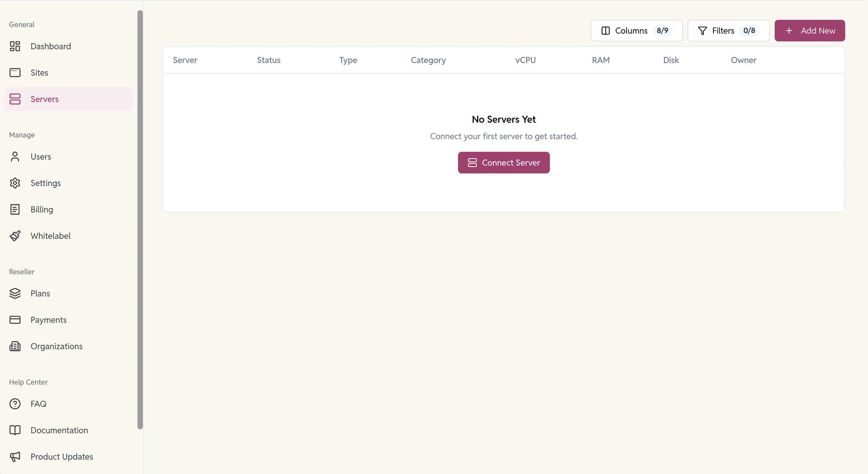
Task: Open the Organizations building icon
Action: coord(15,346)
